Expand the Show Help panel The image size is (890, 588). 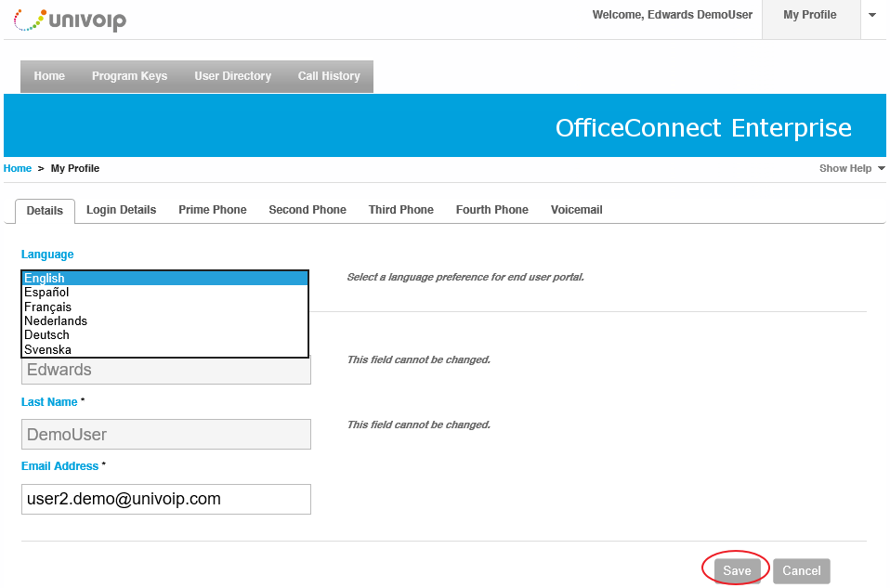point(852,168)
